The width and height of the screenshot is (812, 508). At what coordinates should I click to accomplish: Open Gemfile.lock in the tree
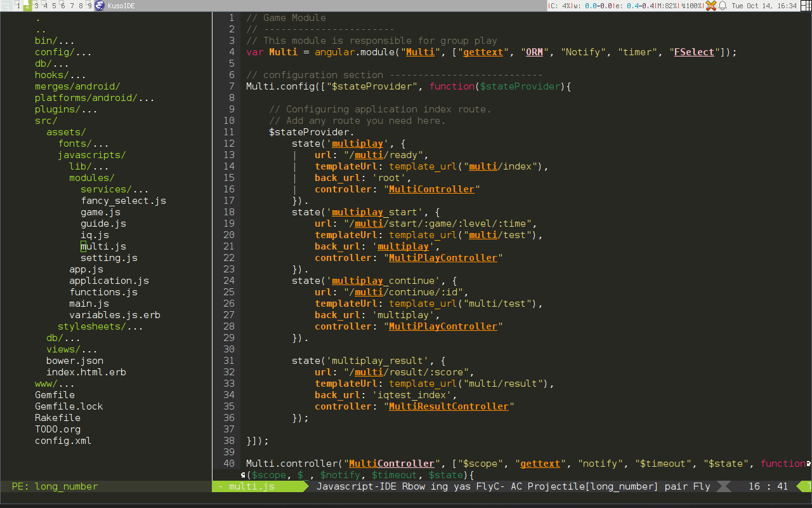pyautogui.click(x=69, y=406)
